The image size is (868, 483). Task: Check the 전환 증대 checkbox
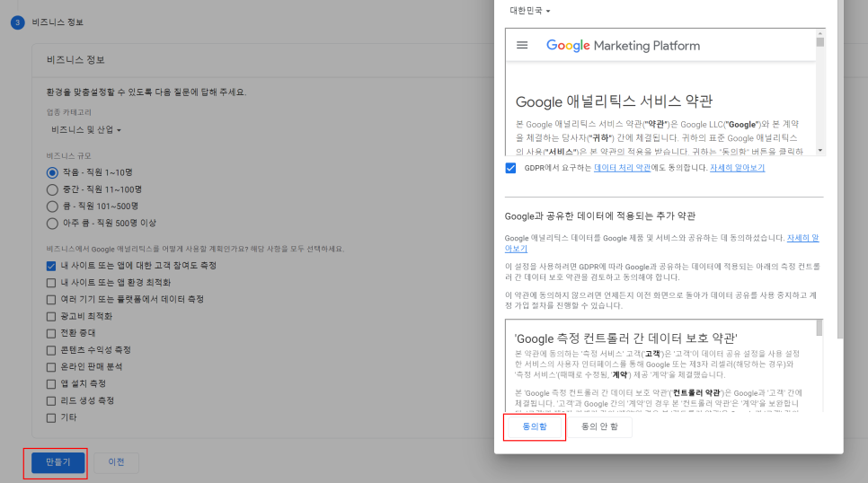click(51, 334)
